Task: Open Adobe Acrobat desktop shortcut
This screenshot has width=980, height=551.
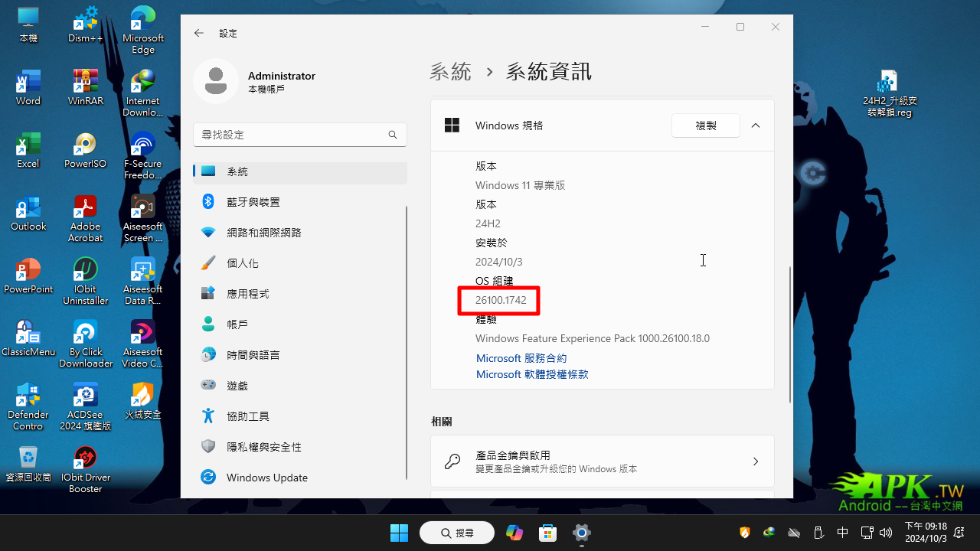Action: pos(86,218)
